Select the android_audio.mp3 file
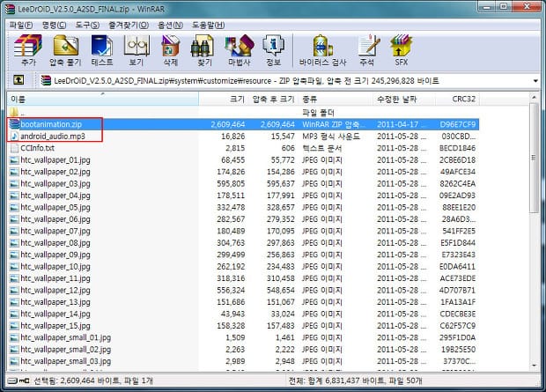 (53, 137)
